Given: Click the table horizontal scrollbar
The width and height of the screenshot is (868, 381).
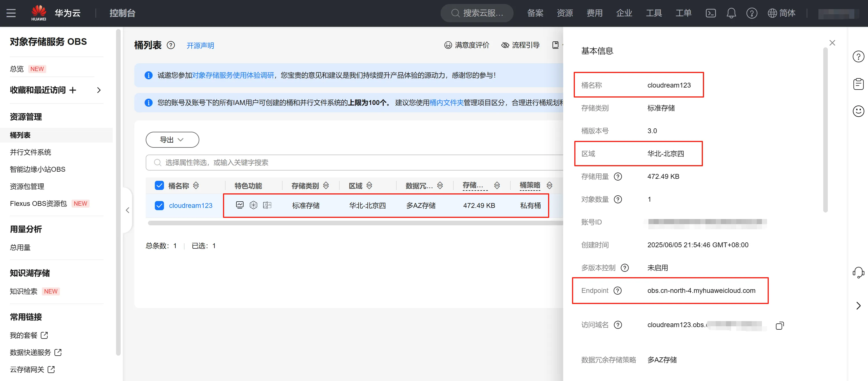Looking at the screenshot, I should 356,223.
